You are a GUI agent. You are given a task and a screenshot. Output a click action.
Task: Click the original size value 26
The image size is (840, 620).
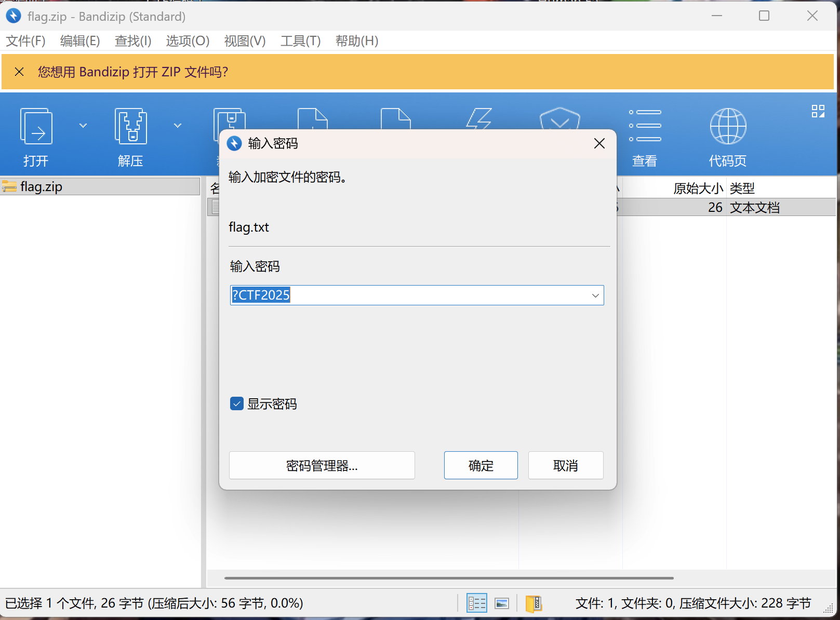click(x=715, y=208)
